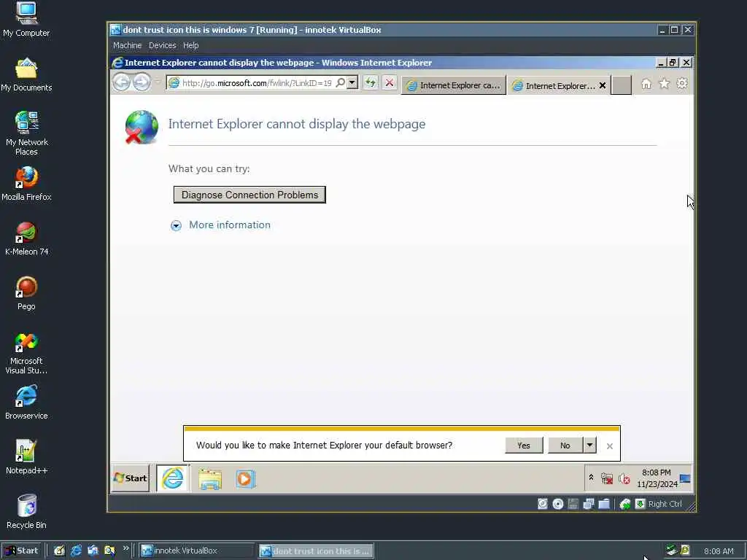Open host Start button on bottom taskbar
The image size is (747, 560).
coord(21,551)
